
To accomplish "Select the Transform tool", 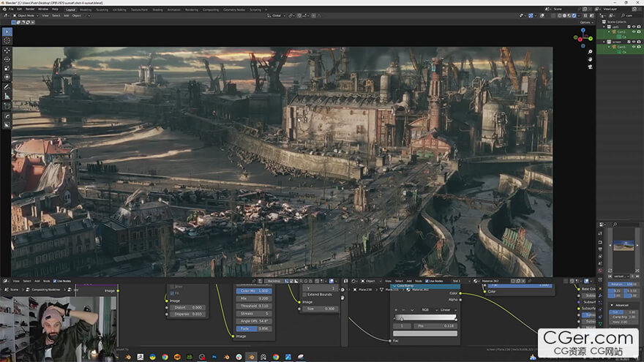I will [x=7, y=78].
